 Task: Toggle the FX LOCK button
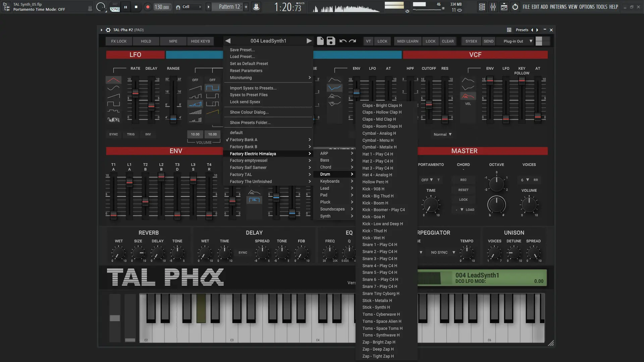119,41
